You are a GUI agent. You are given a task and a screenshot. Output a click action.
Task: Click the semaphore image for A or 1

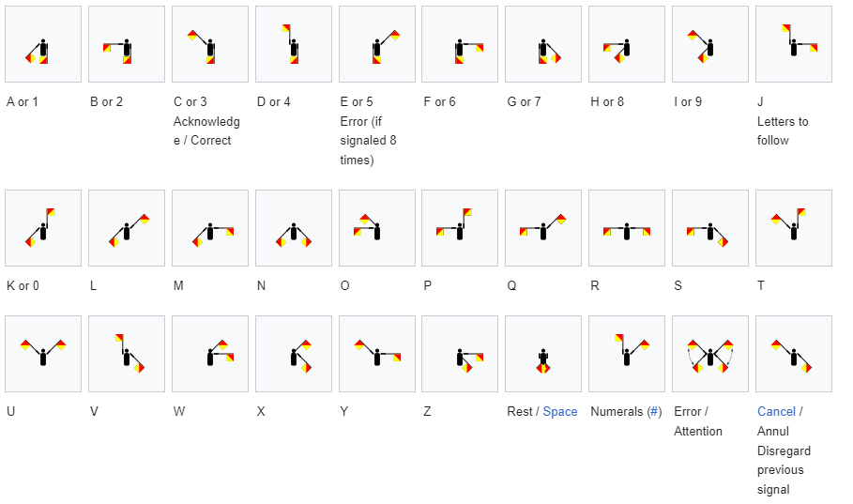(43, 45)
